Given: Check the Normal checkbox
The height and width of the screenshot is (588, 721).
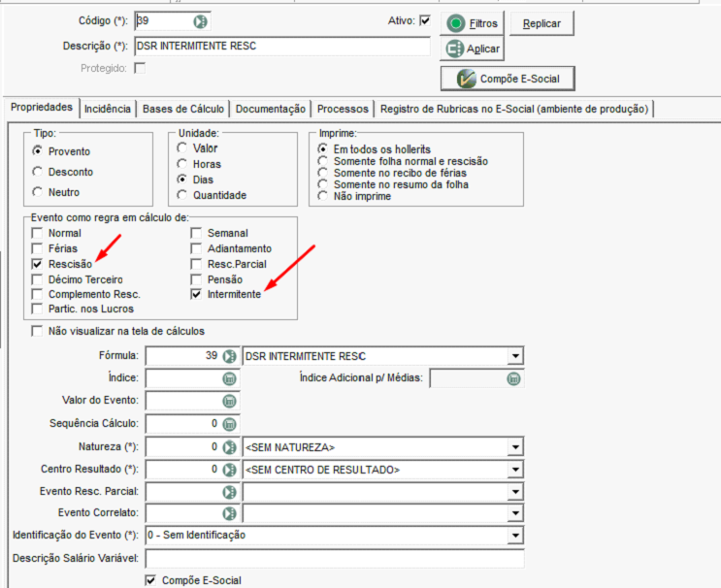Looking at the screenshot, I should click(x=37, y=233).
